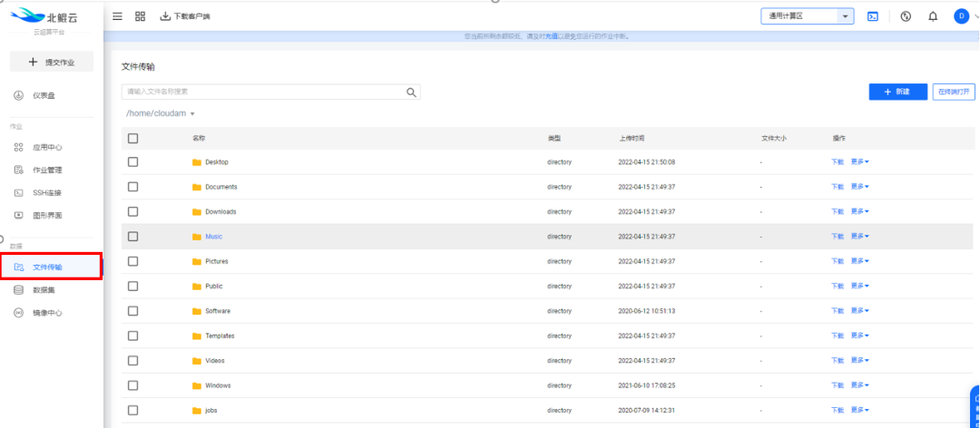The height and width of the screenshot is (428, 980).
Task: Open the Templates folder name
Action: pos(220,336)
